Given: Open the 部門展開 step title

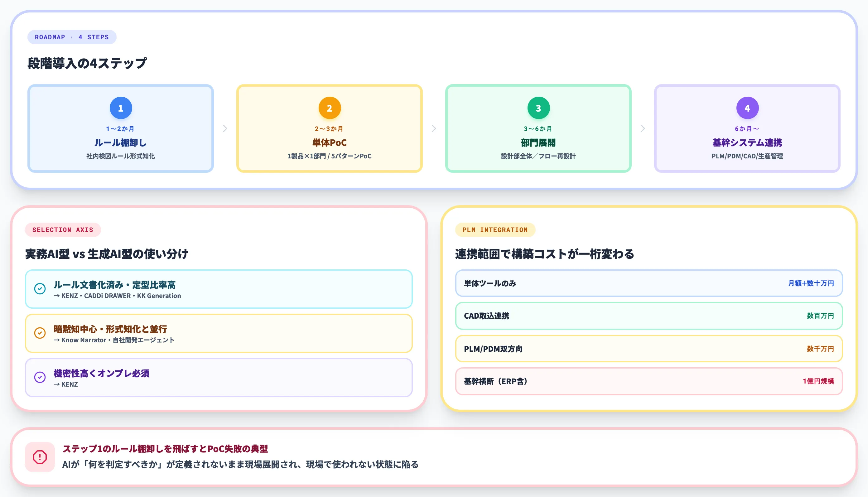Looking at the screenshot, I should pos(538,143).
